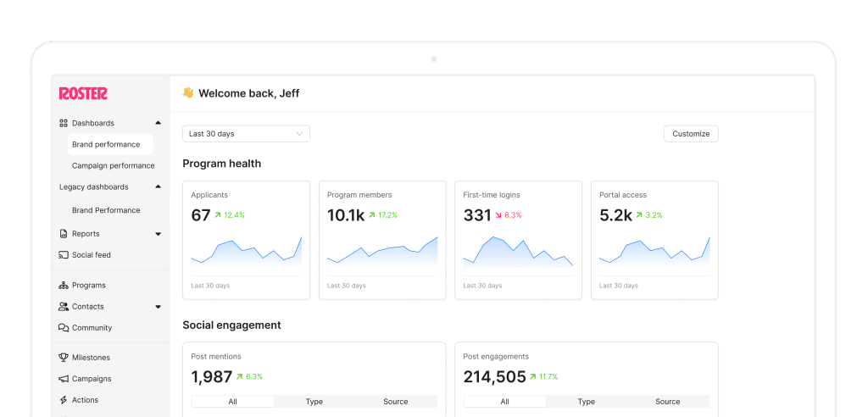This screenshot has width=868, height=417.
Task: Switch Post mentions to Type tab
Action: point(314,402)
